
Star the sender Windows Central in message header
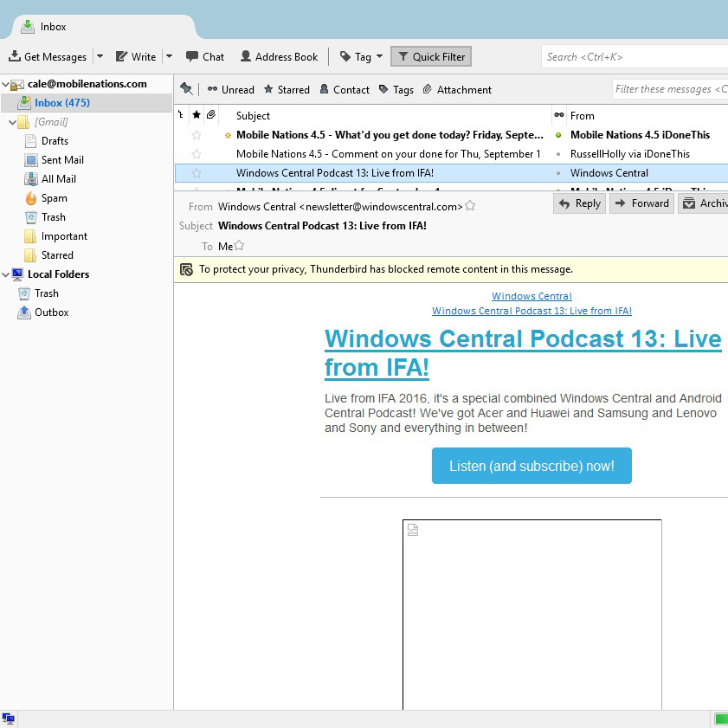tap(468, 206)
